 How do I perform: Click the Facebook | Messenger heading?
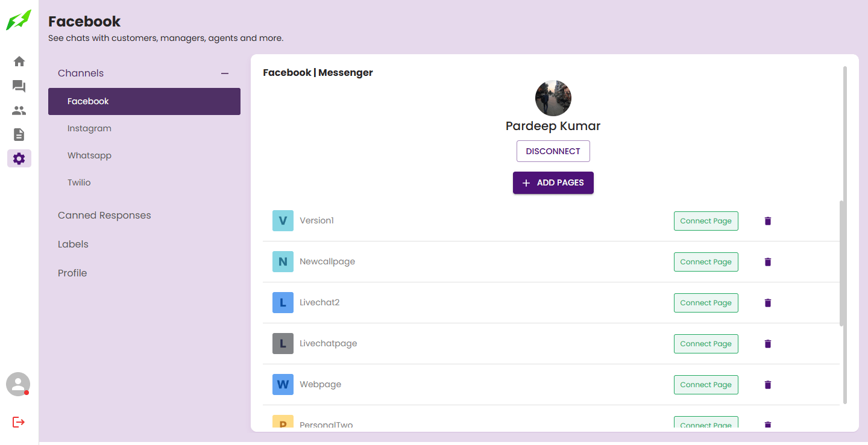tap(318, 73)
